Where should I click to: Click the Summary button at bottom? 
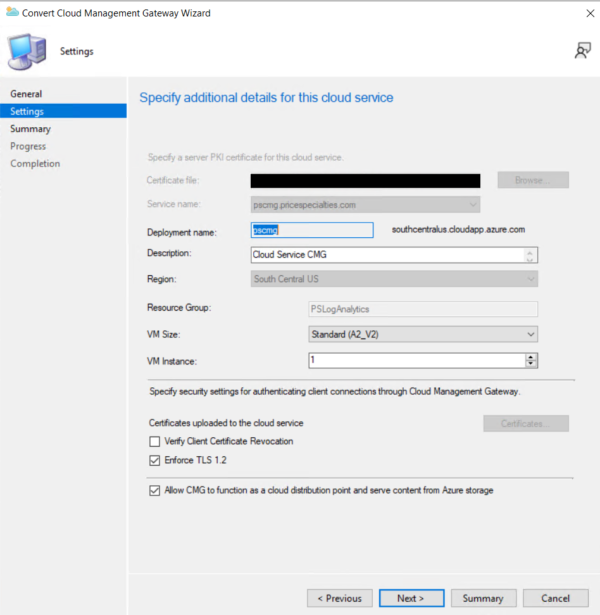click(x=483, y=598)
